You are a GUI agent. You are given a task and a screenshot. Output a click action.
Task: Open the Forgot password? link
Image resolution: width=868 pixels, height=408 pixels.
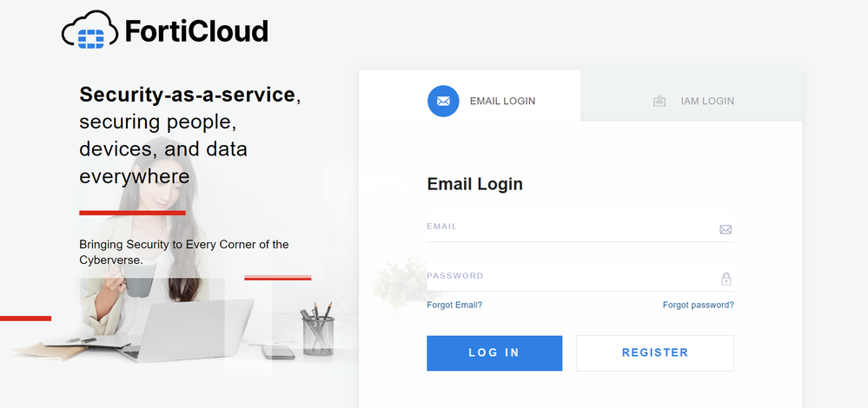click(x=698, y=305)
